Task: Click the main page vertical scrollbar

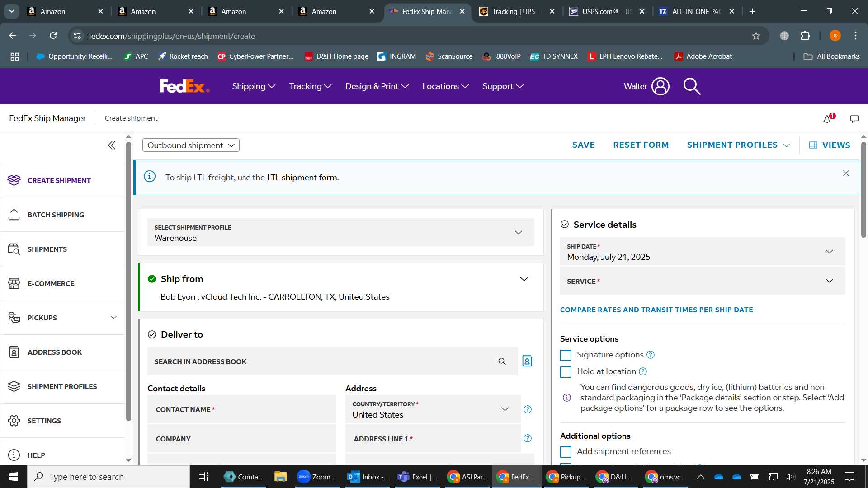Action: [863, 190]
